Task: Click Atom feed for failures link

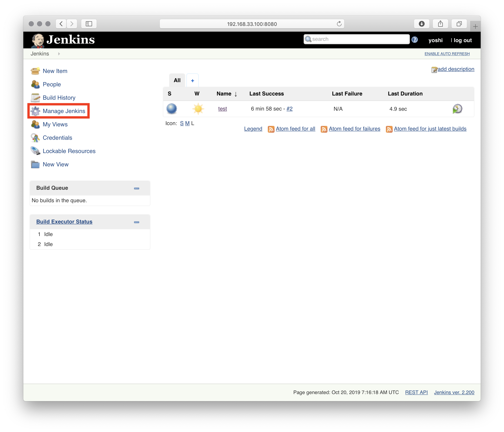Action: (354, 129)
